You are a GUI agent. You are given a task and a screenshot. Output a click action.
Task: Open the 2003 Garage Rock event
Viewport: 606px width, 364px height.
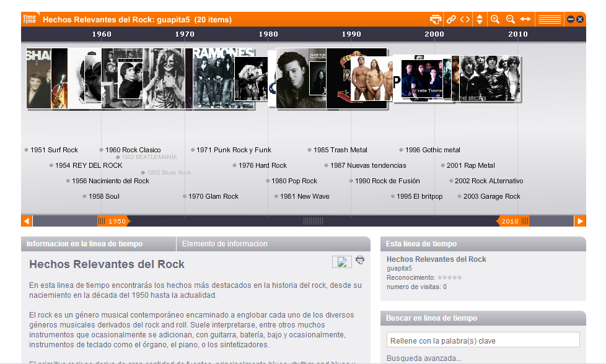[489, 196]
